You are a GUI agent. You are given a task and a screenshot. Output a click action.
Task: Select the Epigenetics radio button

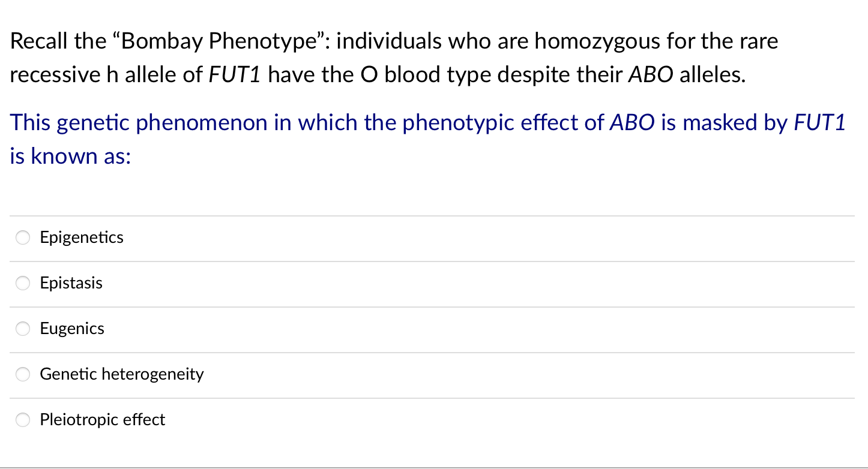click(x=23, y=237)
